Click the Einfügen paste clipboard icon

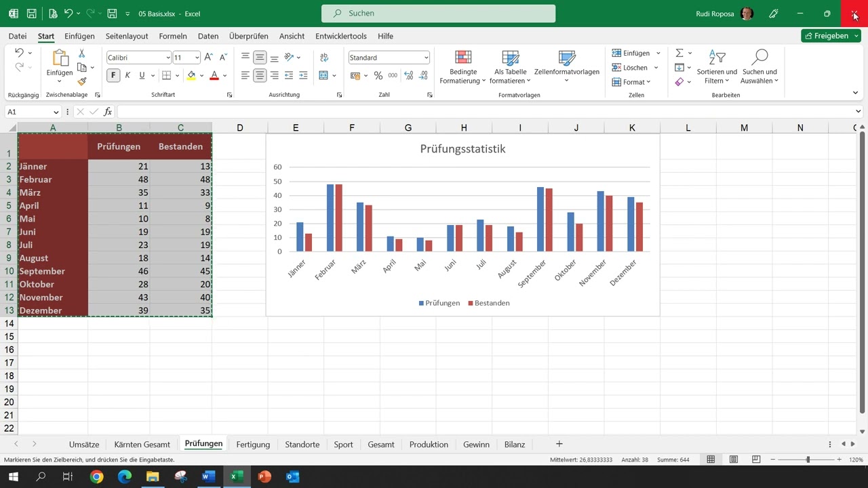60,58
